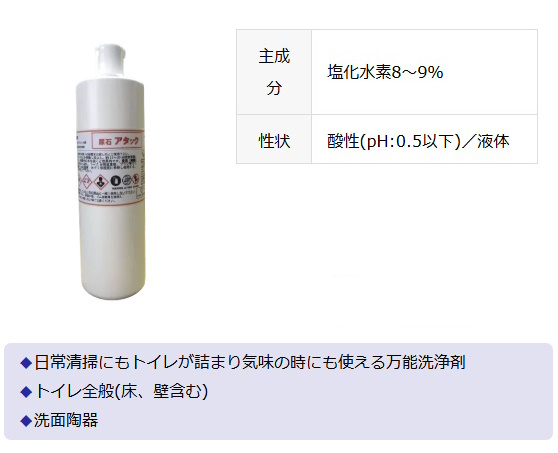Viewport: 558px width, 453px height.
Task: Click the instruction text block on bottle label
Action: [107, 162]
